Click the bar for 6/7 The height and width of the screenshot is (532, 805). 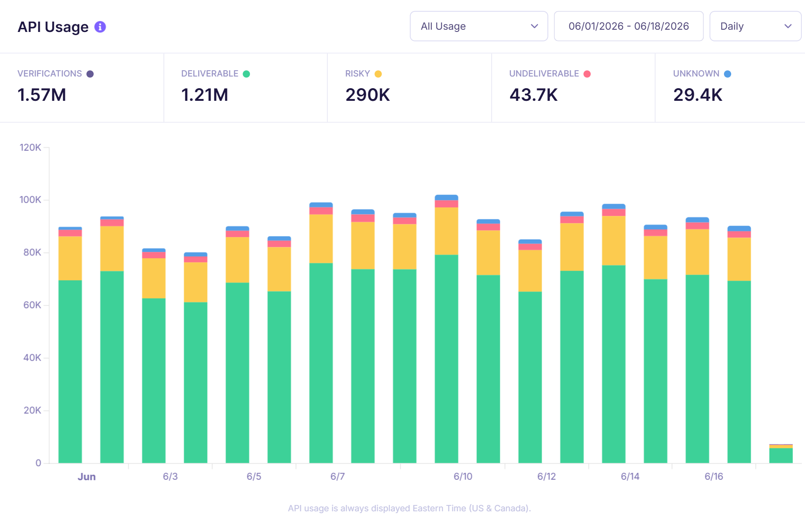point(321,333)
